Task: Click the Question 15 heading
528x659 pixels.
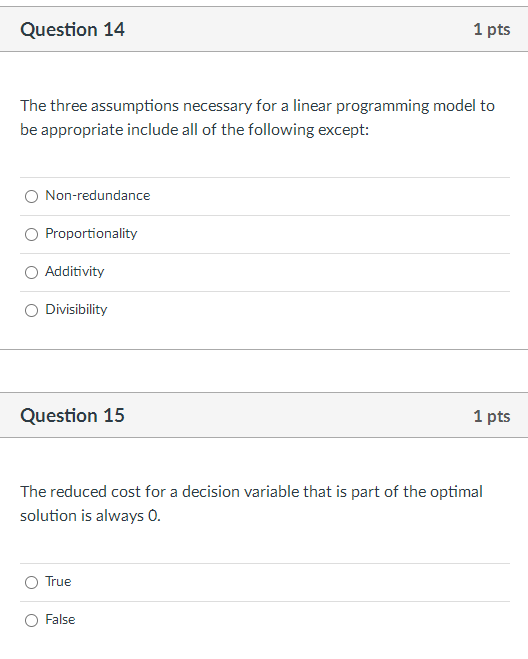Action: (72, 415)
